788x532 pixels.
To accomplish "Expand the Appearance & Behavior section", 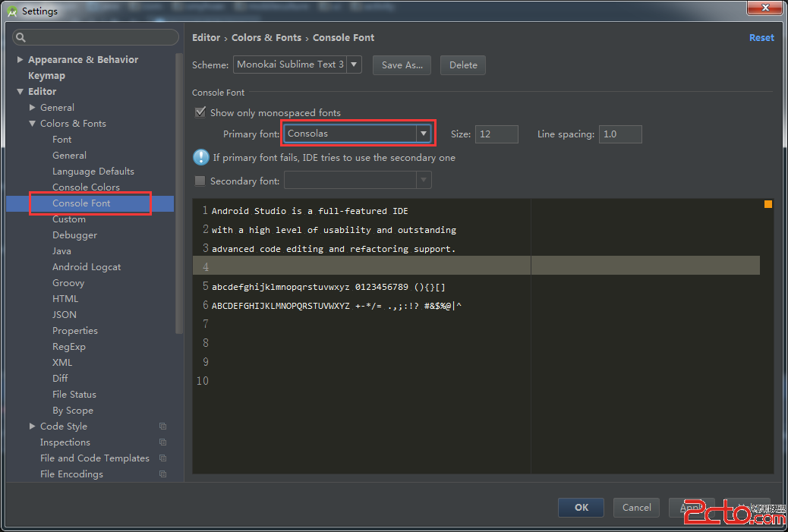I will pyautogui.click(x=20, y=60).
